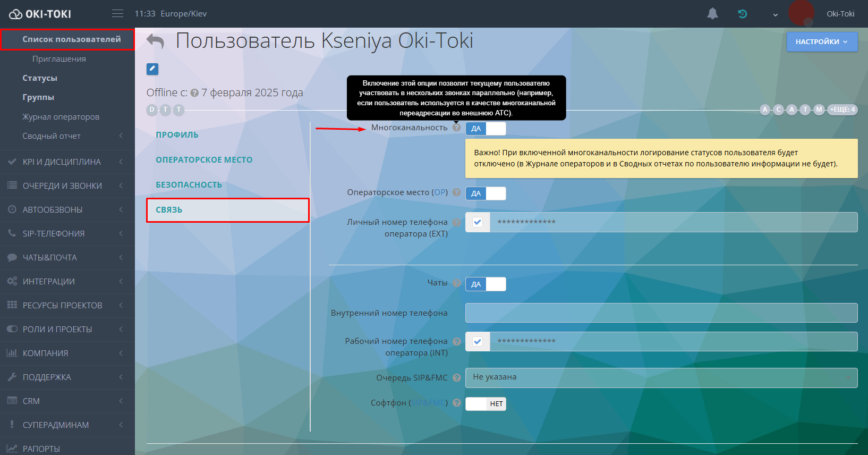Click the help icon beside Offline с:

tap(194, 92)
